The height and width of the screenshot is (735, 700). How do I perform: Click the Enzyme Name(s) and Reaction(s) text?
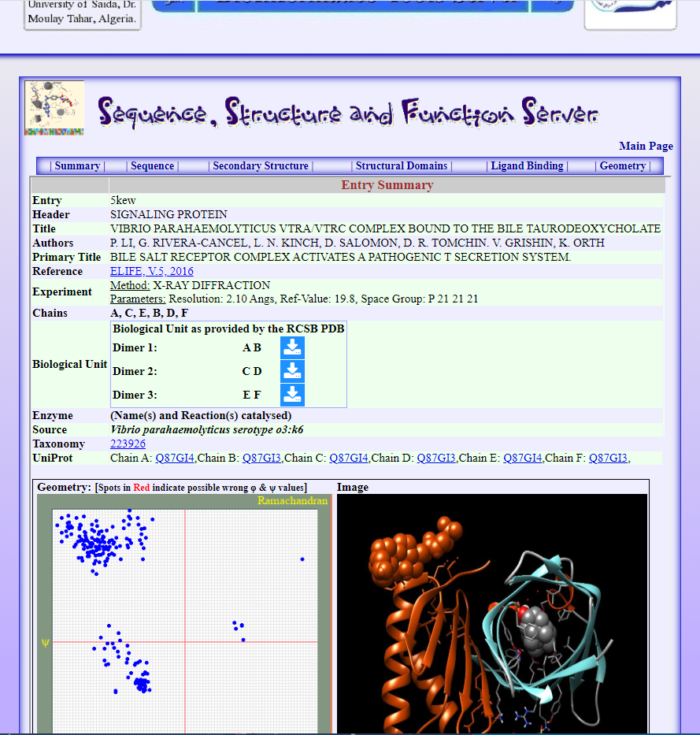201,416
